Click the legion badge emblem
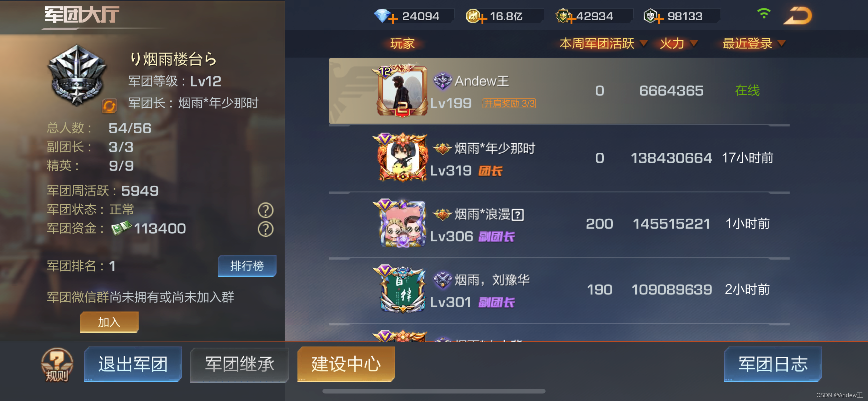 click(77, 75)
